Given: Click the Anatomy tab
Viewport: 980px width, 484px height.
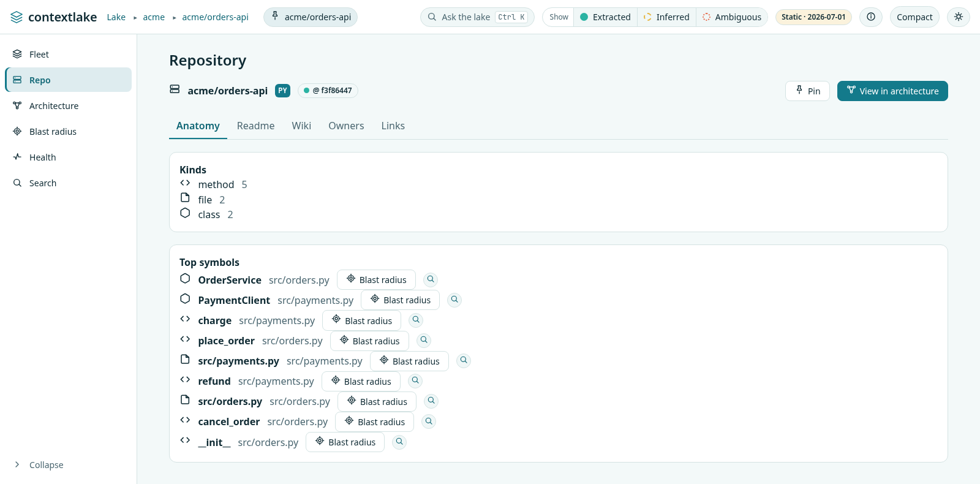Looking at the screenshot, I should point(198,126).
